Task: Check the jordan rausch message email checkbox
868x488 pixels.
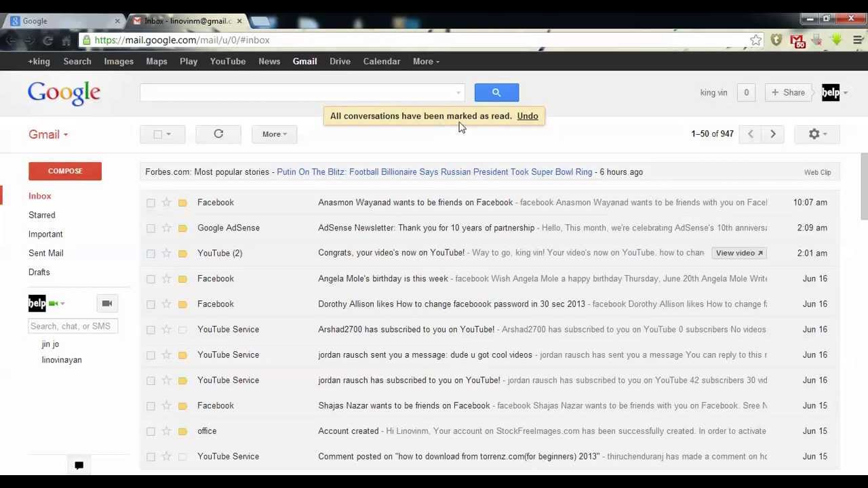Action: click(x=151, y=355)
